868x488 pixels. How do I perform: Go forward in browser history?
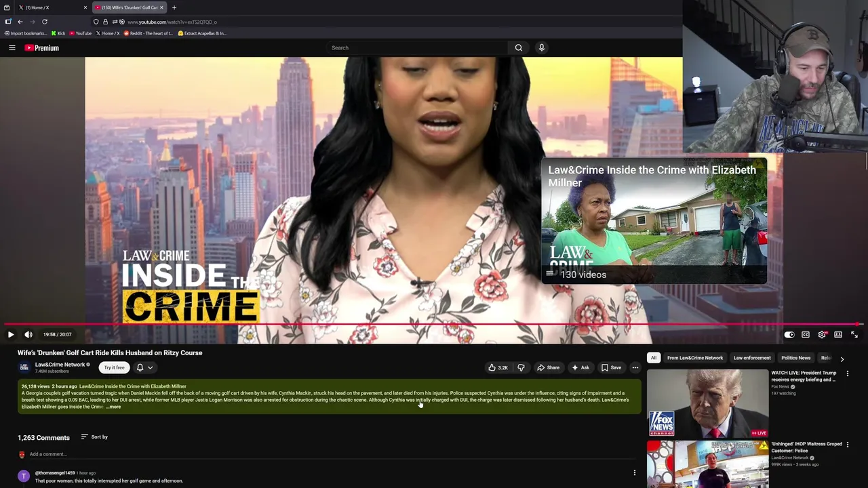[32, 22]
